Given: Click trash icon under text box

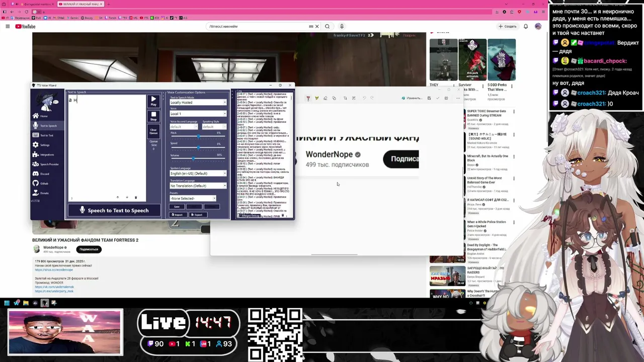Looking at the screenshot, I should click(x=136, y=198).
